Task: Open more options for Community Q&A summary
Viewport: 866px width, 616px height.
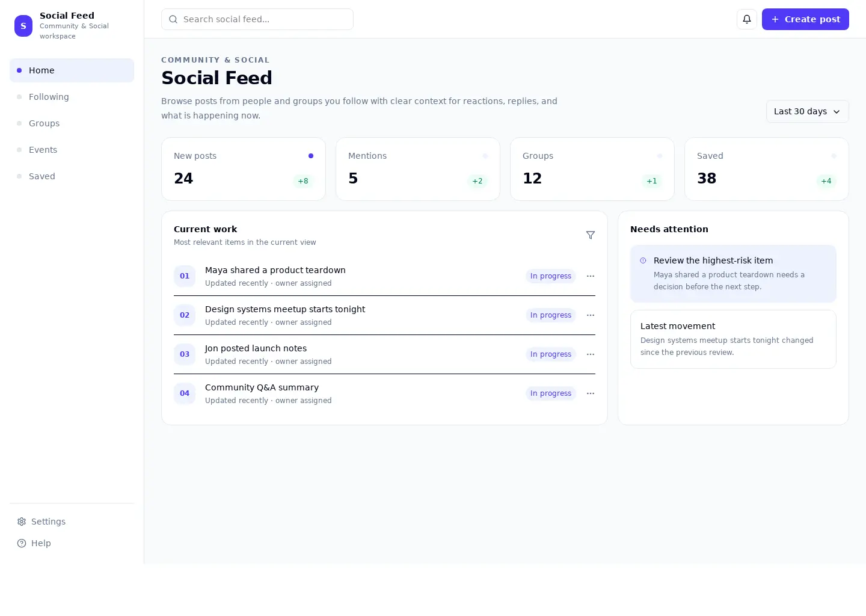Action: tap(591, 393)
